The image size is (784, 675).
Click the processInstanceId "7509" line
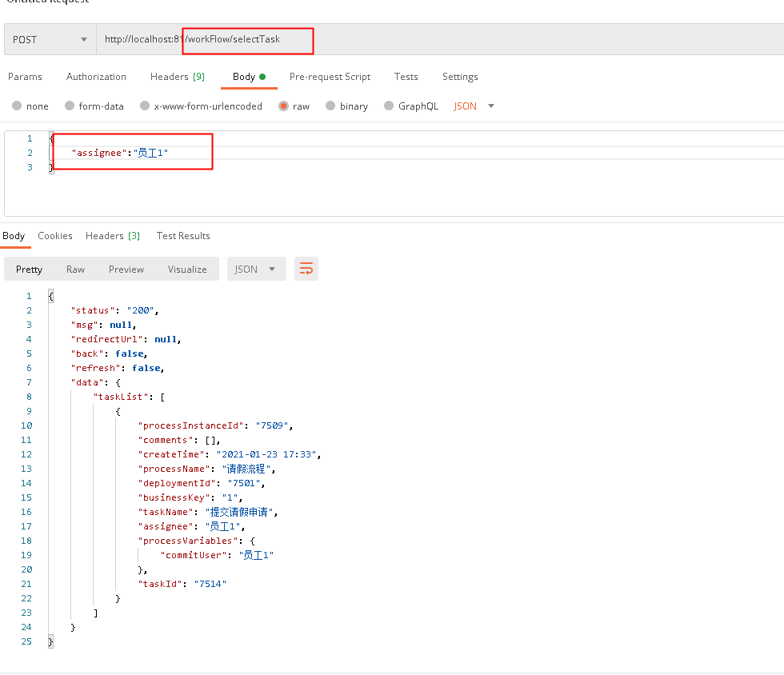click(215, 425)
